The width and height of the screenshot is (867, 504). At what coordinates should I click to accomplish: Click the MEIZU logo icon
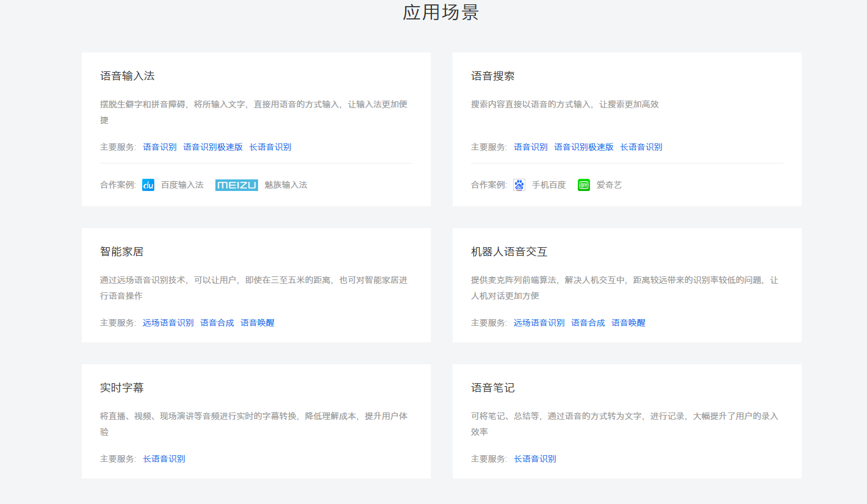tap(237, 185)
